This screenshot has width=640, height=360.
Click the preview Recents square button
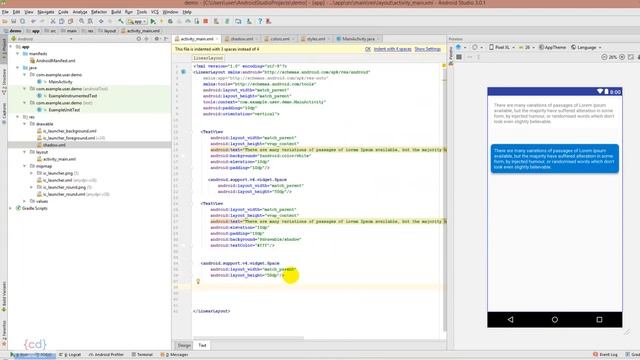pos(599,320)
